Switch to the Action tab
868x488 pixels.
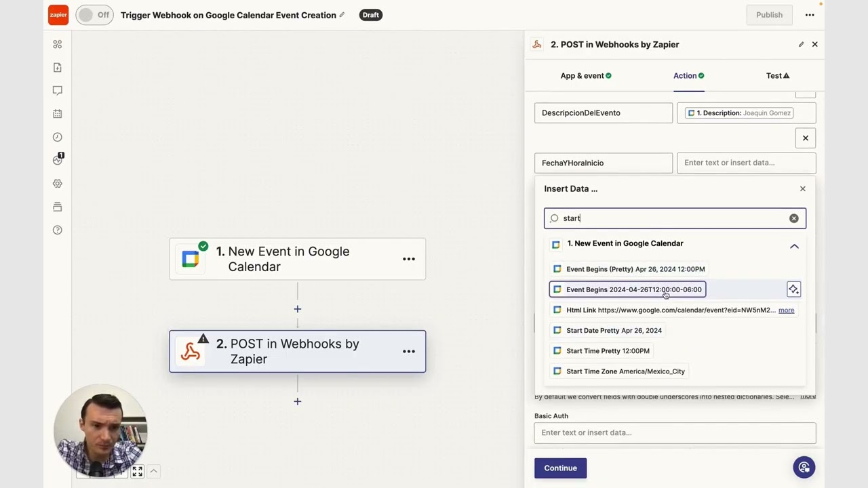[688, 76]
